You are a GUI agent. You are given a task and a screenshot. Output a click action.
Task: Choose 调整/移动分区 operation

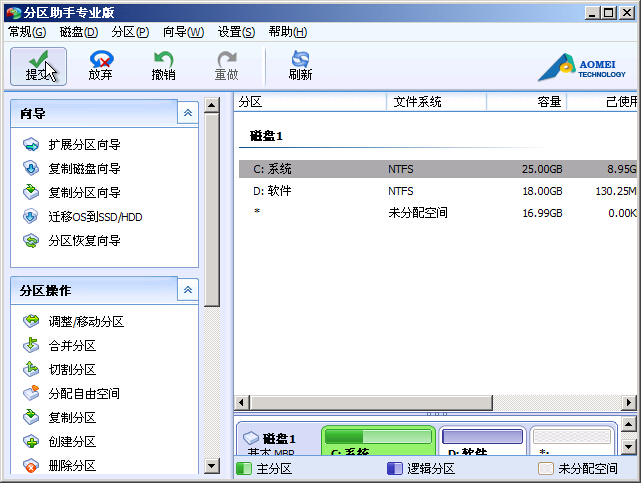(86, 322)
